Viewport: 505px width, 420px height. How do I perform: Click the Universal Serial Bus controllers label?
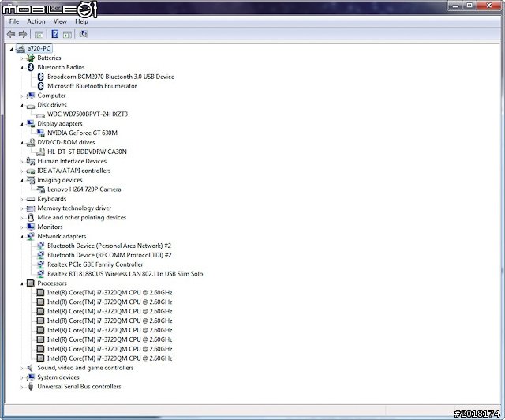point(79,387)
